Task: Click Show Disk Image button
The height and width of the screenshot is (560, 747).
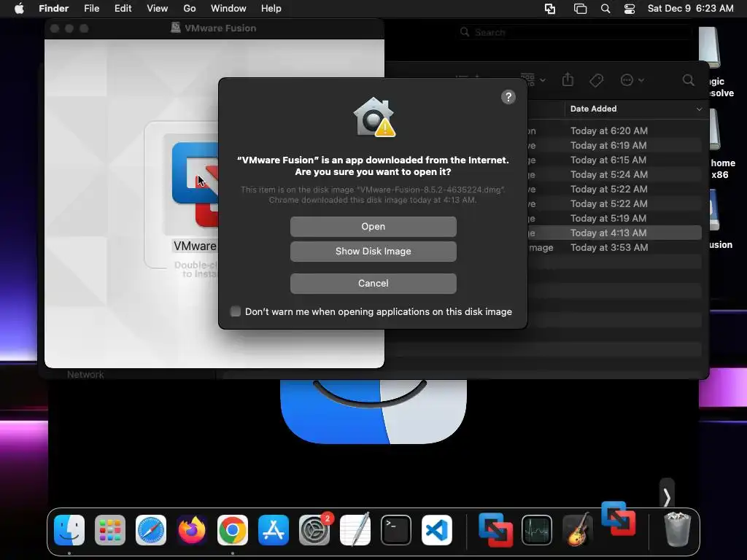Action: [x=373, y=252]
